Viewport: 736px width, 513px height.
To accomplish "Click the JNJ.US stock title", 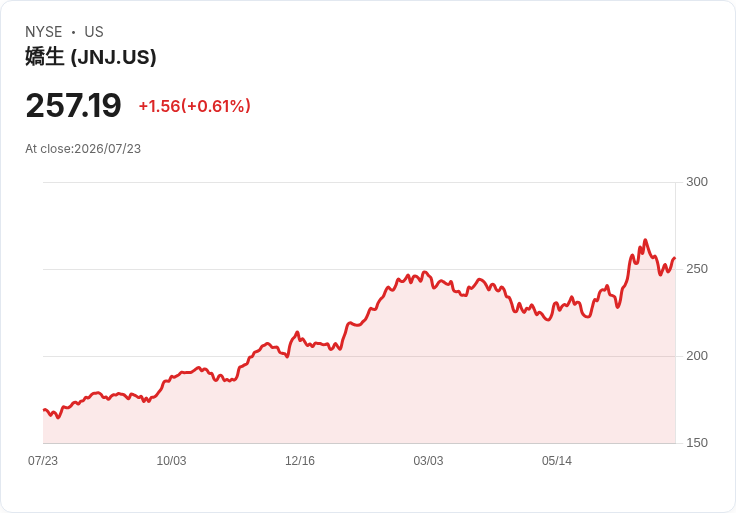I will click(x=91, y=57).
